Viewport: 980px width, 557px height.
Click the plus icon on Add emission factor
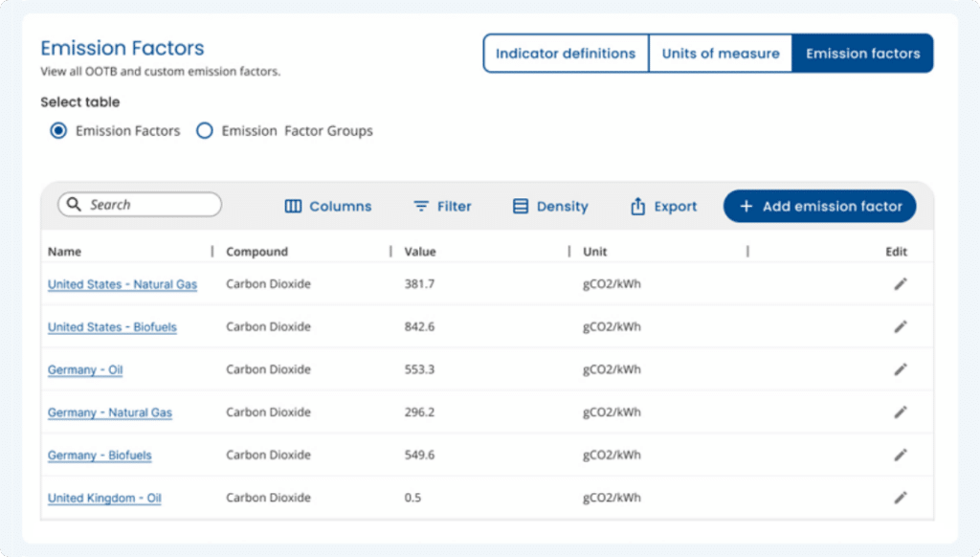[x=746, y=206]
